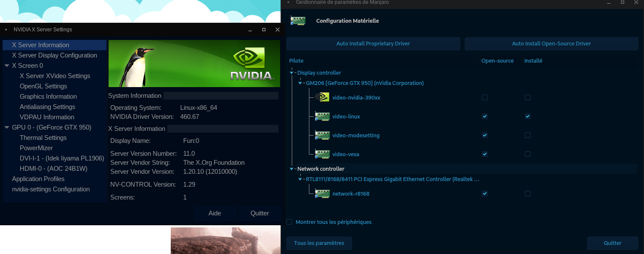The width and height of the screenshot is (644, 254).
Task: Click the video-vesa card icon
Action: click(x=322, y=154)
